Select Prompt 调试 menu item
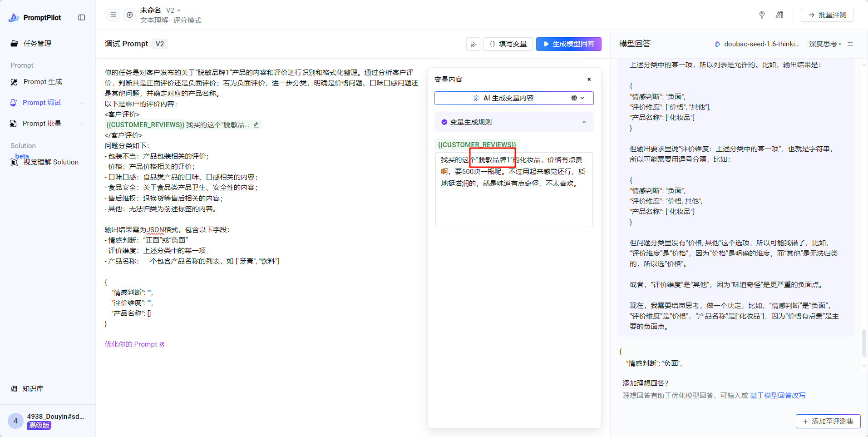 (42, 103)
